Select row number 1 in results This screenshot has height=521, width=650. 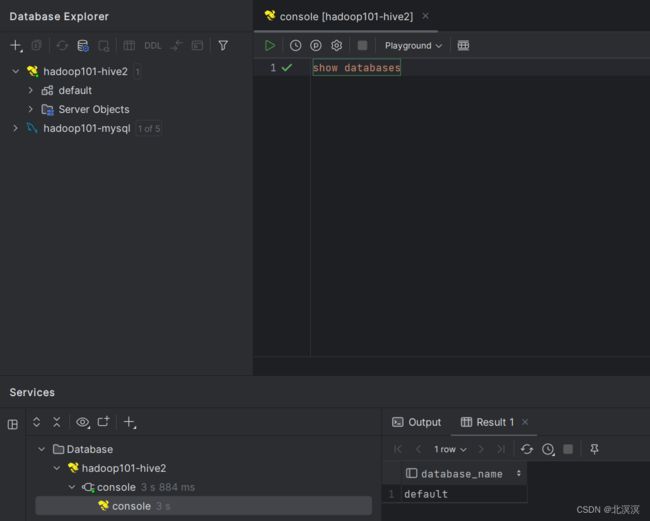tap(391, 494)
